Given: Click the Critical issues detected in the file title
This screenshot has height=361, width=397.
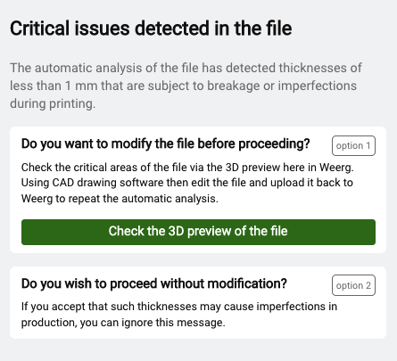Looking at the screenshot, I should point(151,28).
